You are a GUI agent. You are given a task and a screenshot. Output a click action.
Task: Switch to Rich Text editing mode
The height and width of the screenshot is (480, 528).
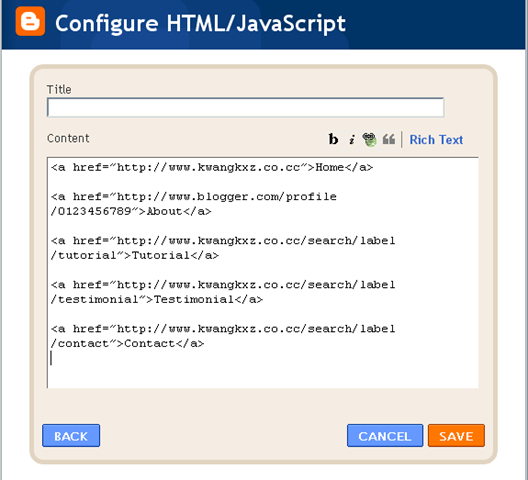coord(436,139)
